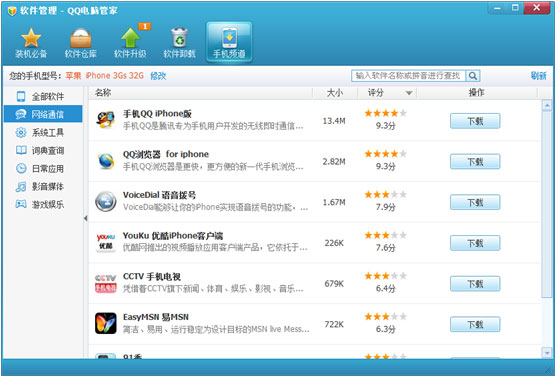Click the scrollbar up arrow
Viewport: 558px width, 378px height.
coord(547,105)
